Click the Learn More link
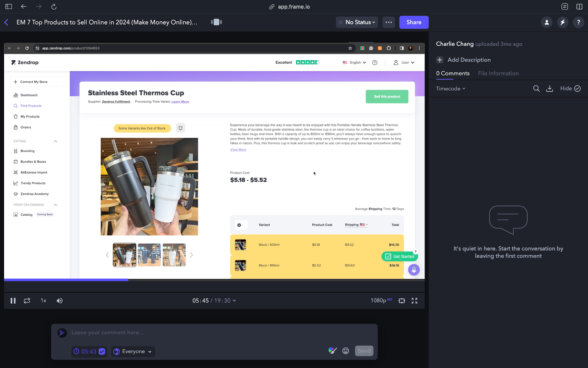Viewport: 588px width, 368px height. (180, 102)
